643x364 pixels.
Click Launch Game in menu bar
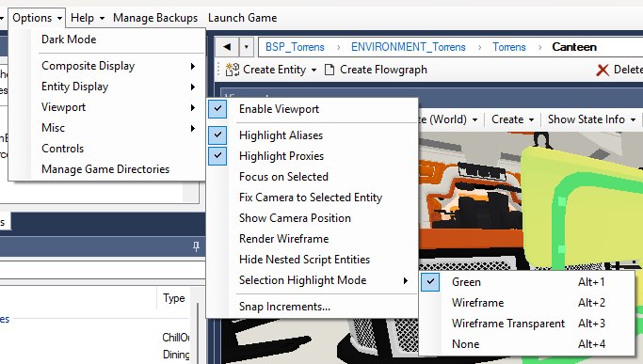coord(242,18)
